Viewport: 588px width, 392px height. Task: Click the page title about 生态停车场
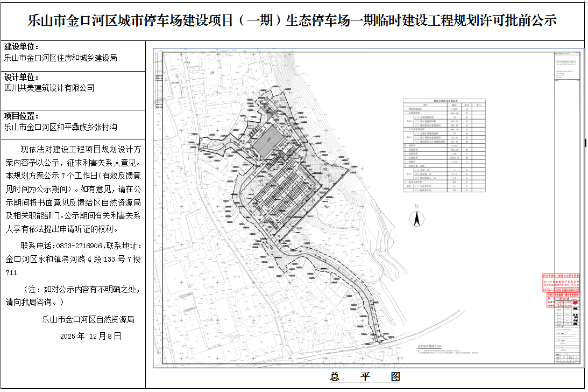pyautogui.click(x=293, y=21)
